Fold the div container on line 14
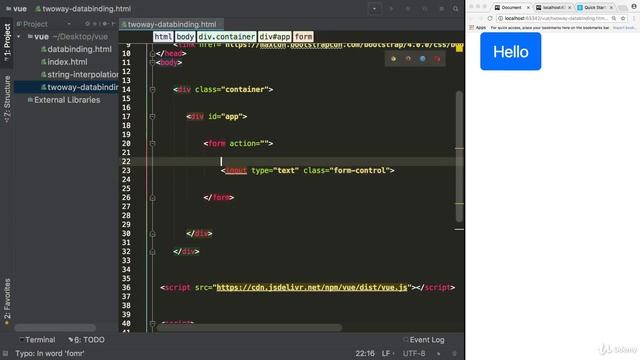 click(152, 89)
